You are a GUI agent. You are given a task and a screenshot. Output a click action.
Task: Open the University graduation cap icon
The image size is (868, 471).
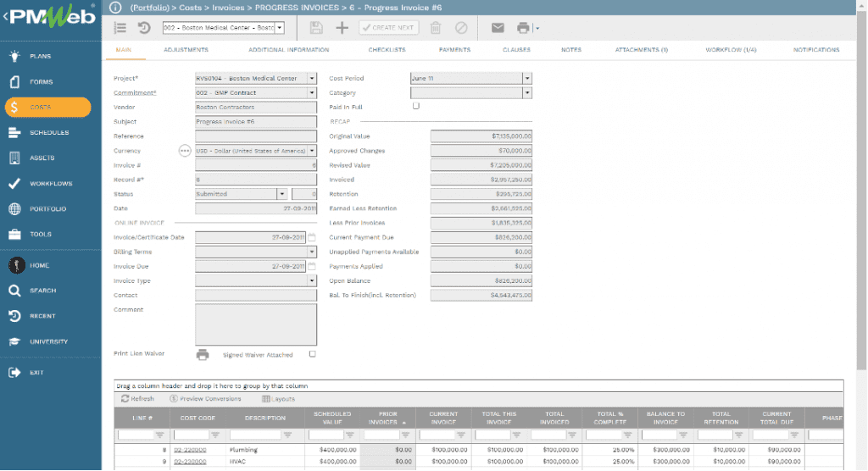[15, 341]
